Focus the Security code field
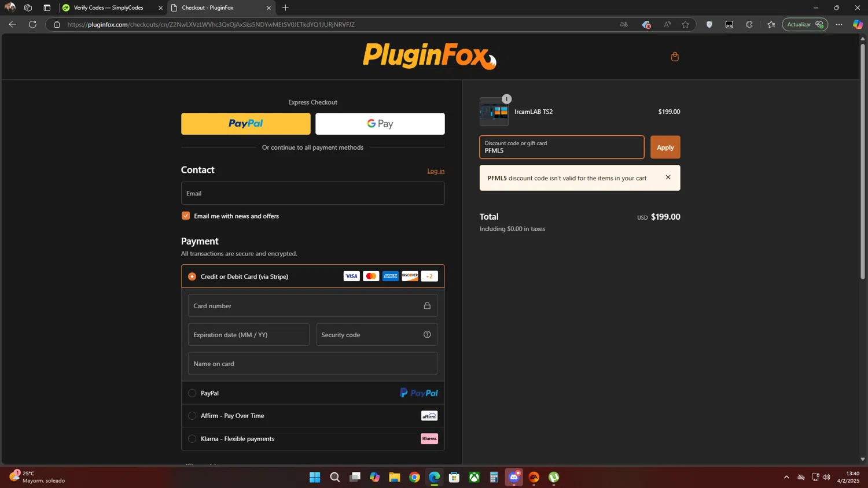Viewport: 868px width, 488px height. coord(377,335)
